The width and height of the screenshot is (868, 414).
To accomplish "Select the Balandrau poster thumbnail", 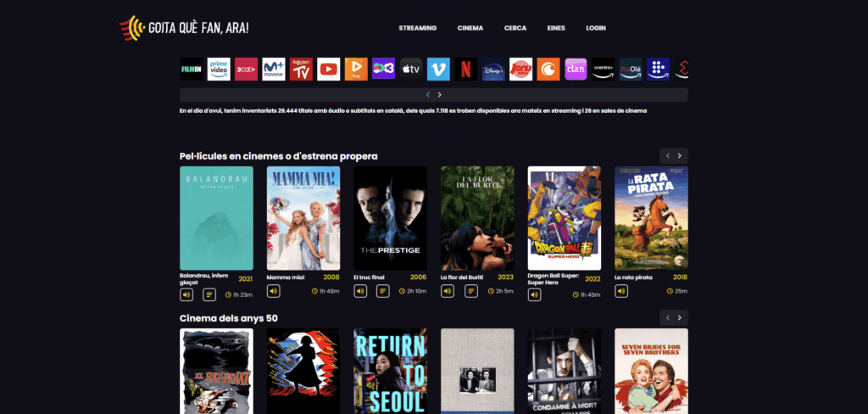I will [x=216, y=218].
